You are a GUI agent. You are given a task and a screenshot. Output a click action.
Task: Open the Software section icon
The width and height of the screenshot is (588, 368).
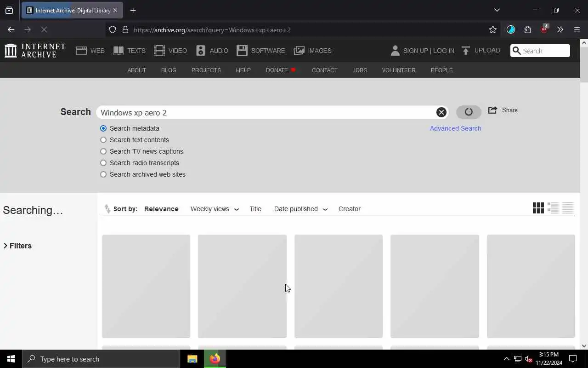pos(242,51)
